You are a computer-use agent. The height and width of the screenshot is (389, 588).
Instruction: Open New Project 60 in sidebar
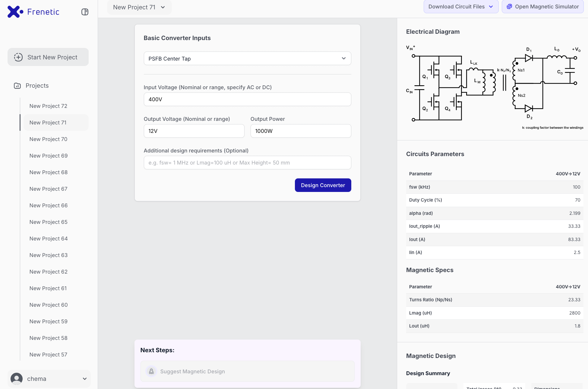pos(56,305)
